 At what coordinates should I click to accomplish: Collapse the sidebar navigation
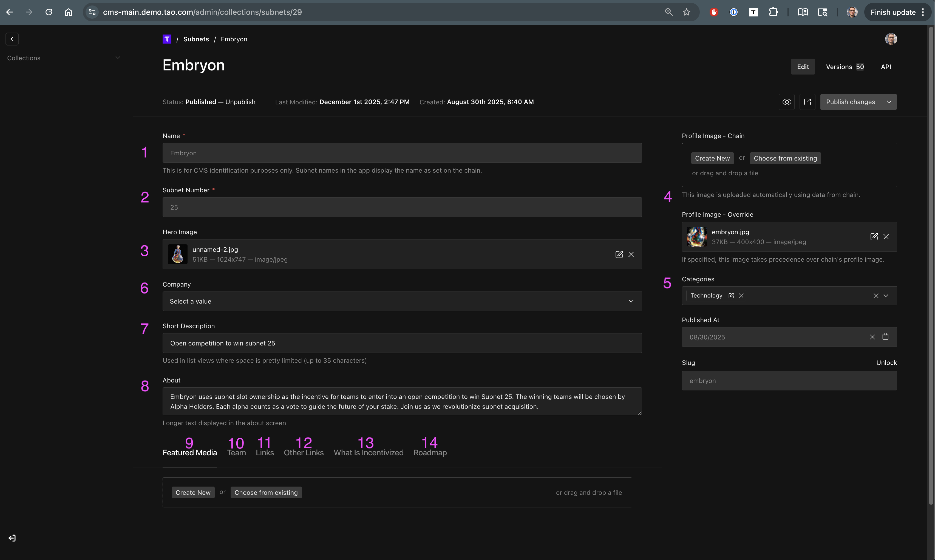click(x=12, y=39)
